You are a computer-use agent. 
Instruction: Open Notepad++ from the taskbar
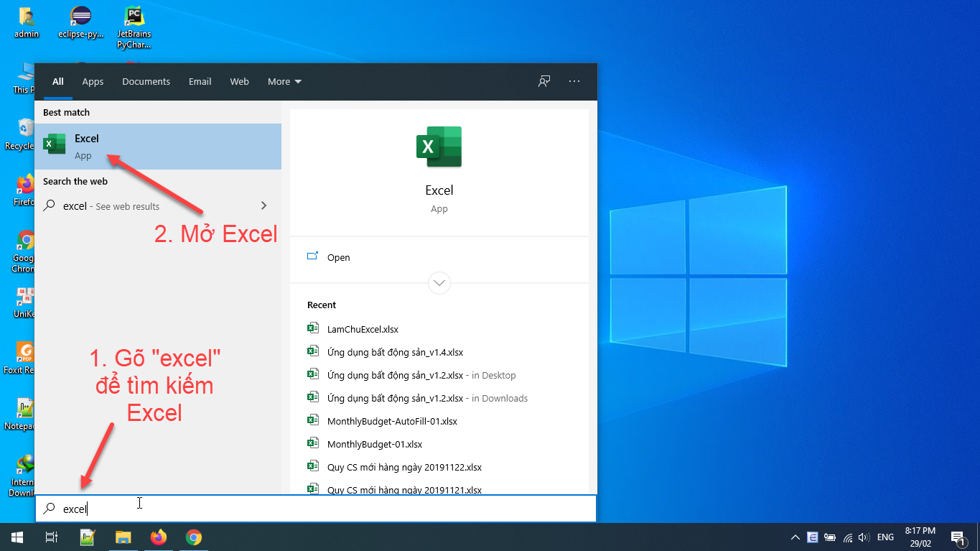point(88,537)
